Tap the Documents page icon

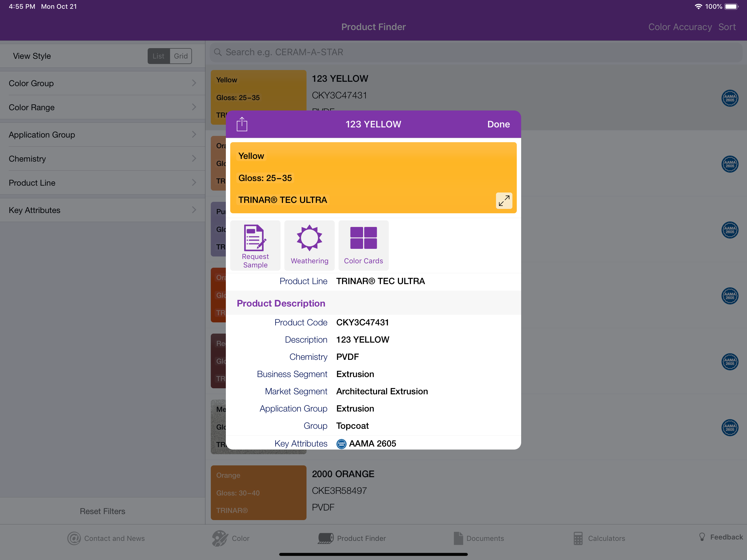coord(458,538)
